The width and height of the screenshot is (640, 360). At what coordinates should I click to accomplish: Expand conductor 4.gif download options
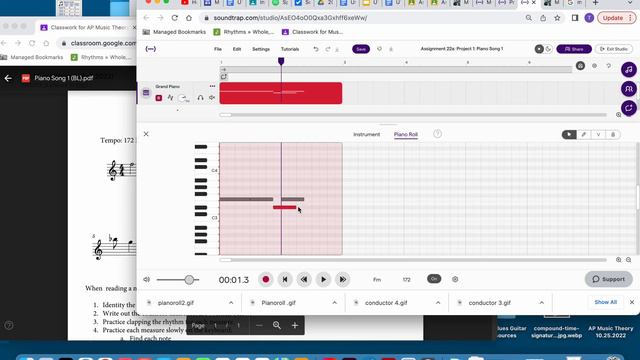[438, 303]
